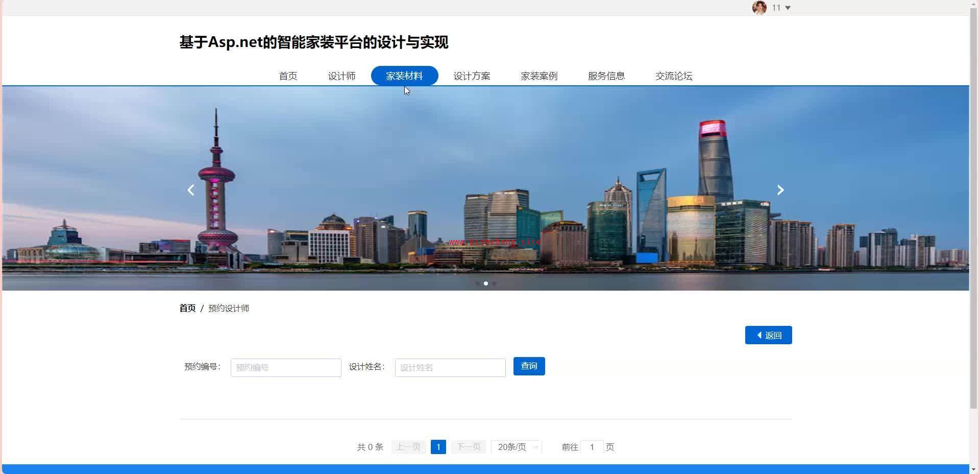Open the 设计方案 navigation tab
980x474 pixels.
[472, 76]
